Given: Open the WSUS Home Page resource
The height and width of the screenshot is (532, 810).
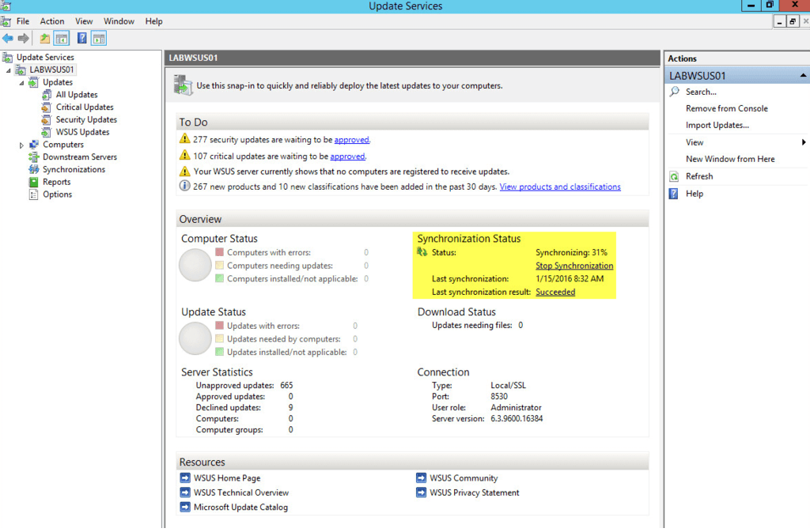Looking at the screenshot, I should (x=227, y=477).
